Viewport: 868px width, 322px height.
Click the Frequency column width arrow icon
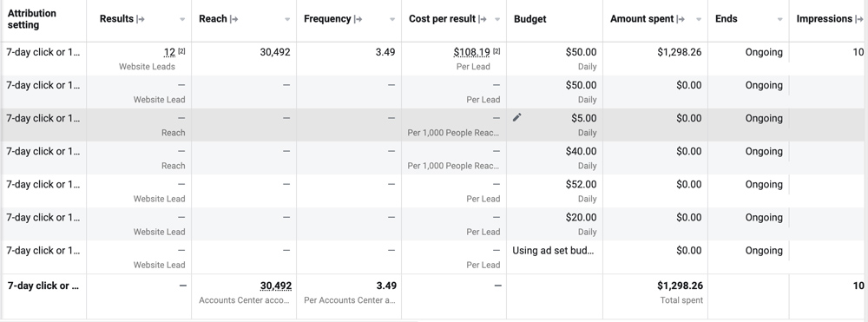click(358, 19)
